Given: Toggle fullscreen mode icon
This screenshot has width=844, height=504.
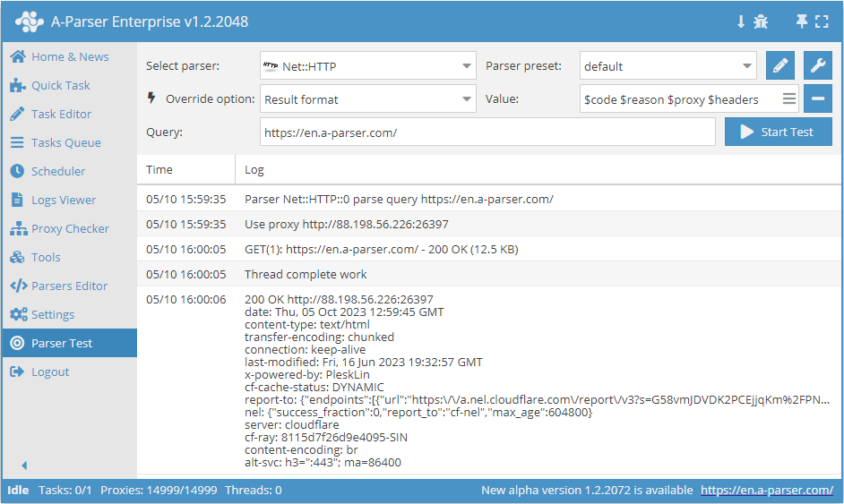Looking at the screenshot, I should coord(822,21).
